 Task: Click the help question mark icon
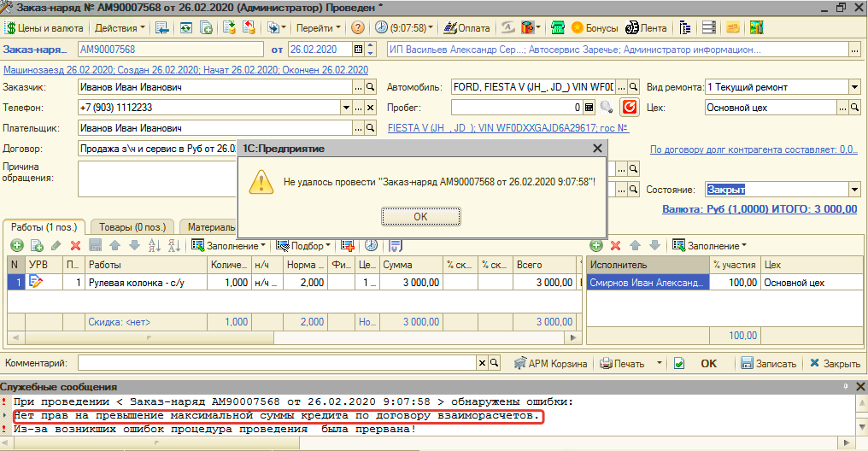coord(358,27)
